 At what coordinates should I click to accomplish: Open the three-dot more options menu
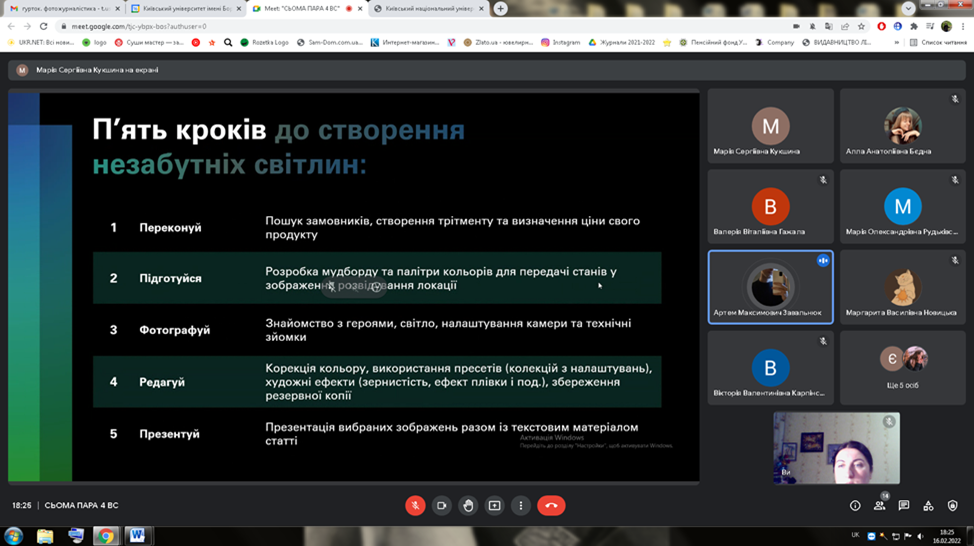pos(521,506)
